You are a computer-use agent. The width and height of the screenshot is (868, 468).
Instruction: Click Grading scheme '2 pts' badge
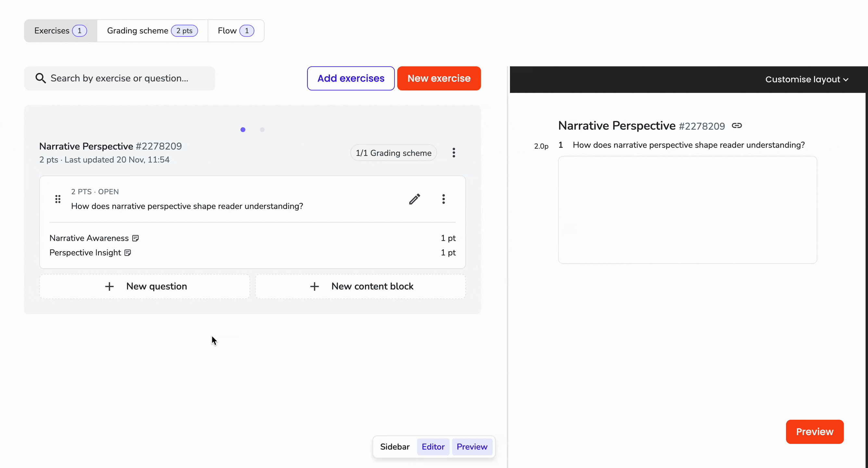[x=184, y=31]
